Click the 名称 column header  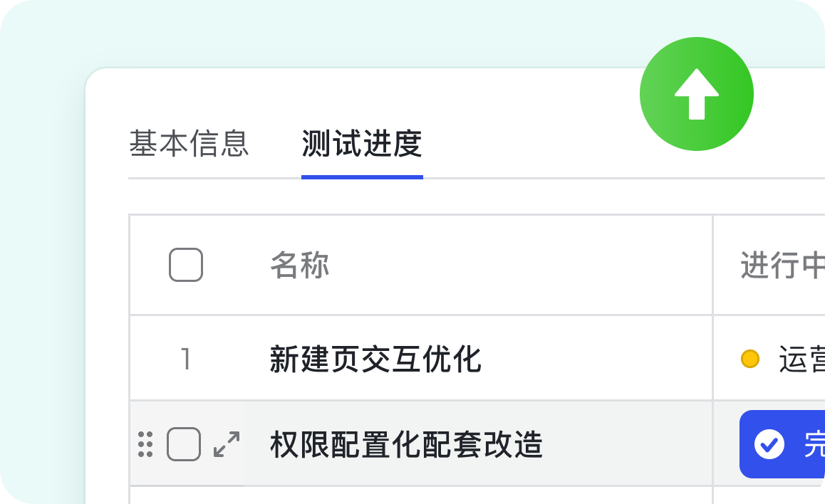tap(300, 266)
